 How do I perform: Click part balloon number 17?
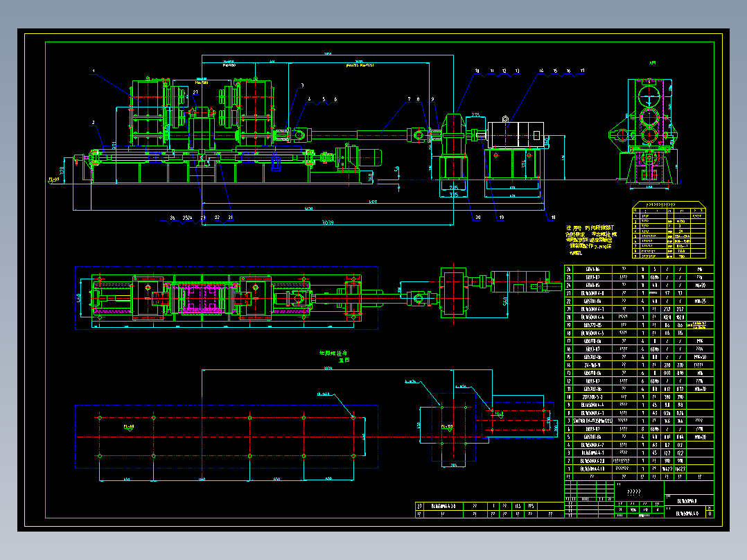point(582,71)
